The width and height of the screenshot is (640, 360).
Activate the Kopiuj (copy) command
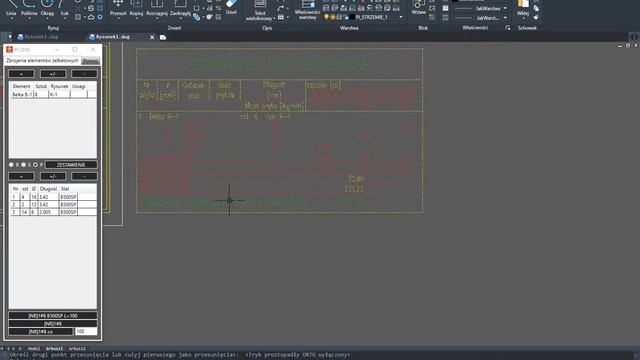coord(136,7)
